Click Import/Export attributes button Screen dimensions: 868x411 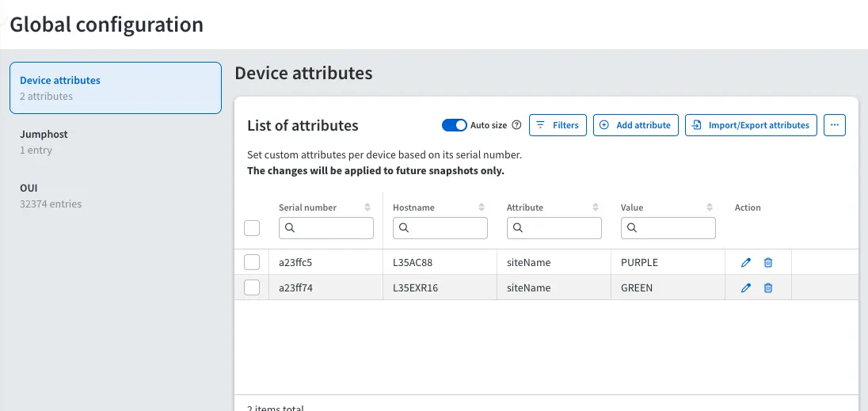coord(751,125)
